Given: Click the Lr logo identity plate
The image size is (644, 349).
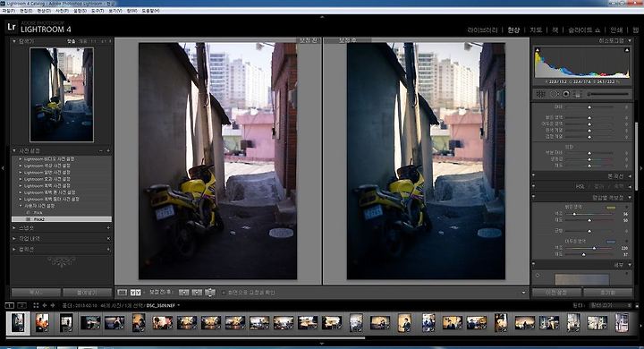Looking at the screenshot, I should coord(12,27).
